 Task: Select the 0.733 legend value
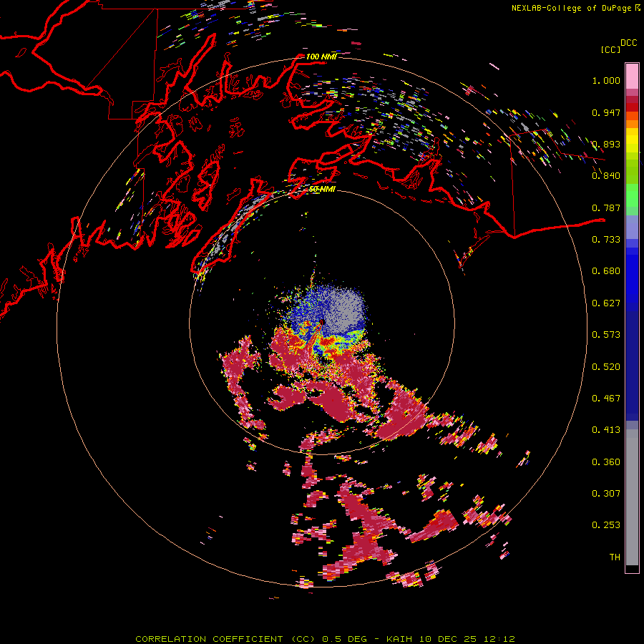[606, 240]
